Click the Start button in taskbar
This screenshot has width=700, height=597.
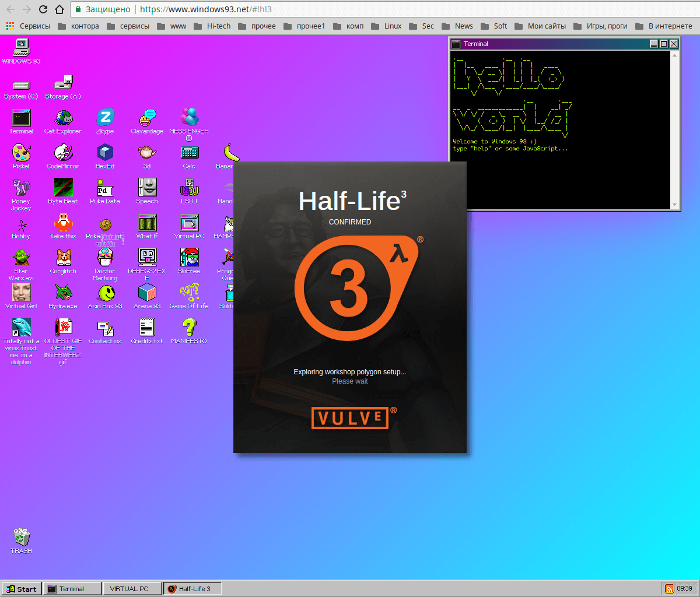click(22, 589)
